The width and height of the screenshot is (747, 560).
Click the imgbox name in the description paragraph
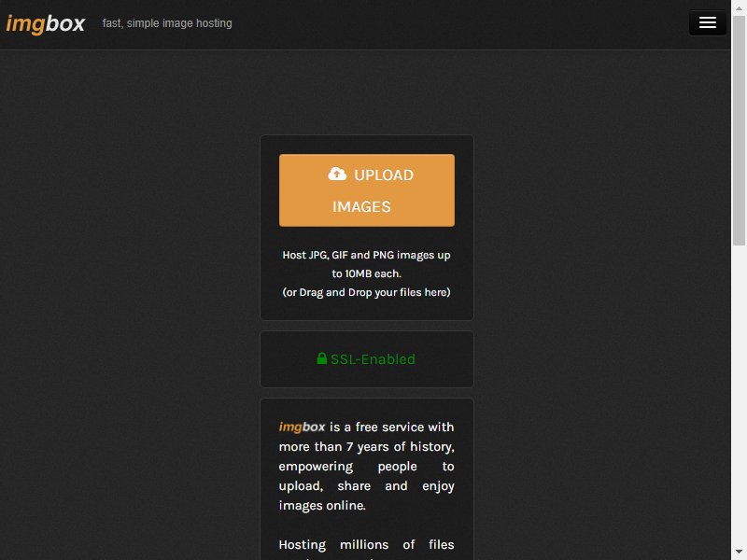[302, 427]
